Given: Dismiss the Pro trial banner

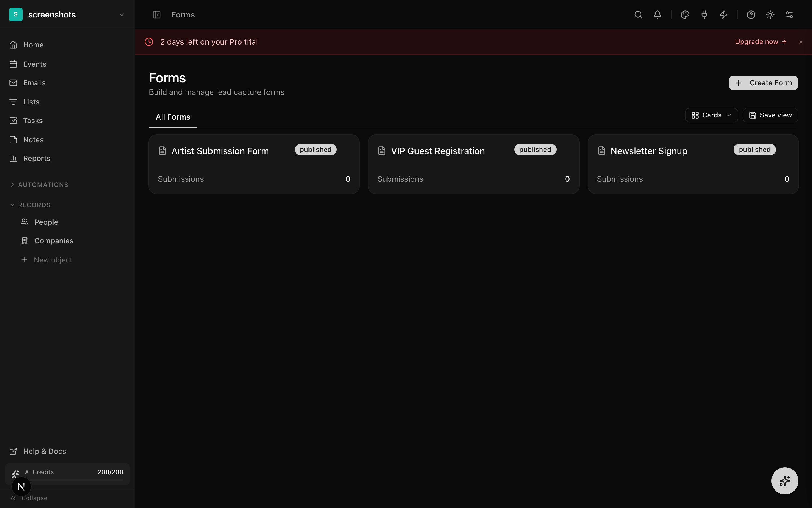Looking at the screenshot, I should click(801, 42).
